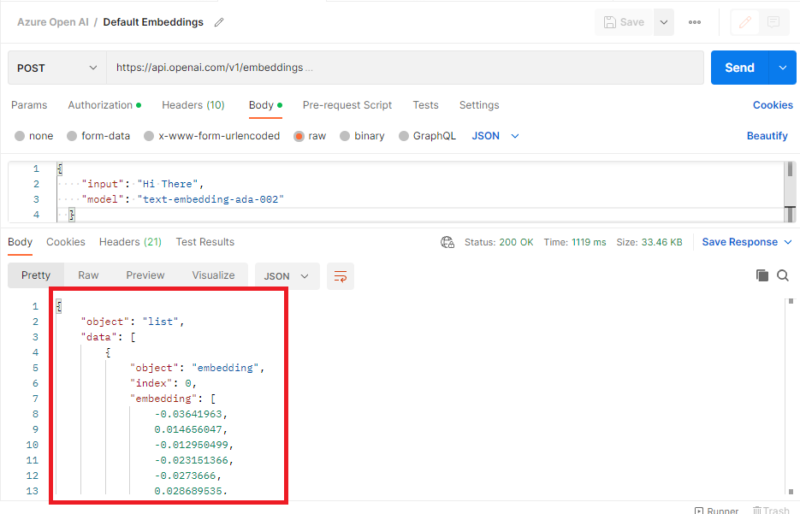This screenshot has height=514, width=800.
Task: Select the 'none' body type
Action: click(x=20, y=136)
